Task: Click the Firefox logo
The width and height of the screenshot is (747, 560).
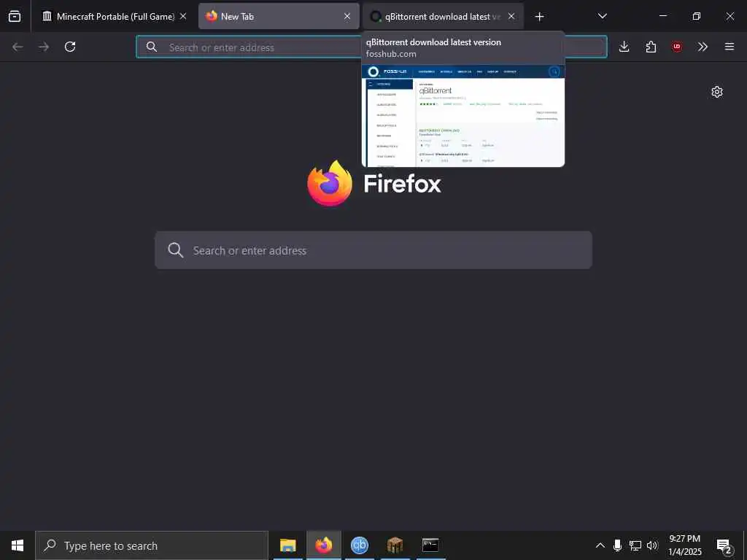Action: (330, 183)
